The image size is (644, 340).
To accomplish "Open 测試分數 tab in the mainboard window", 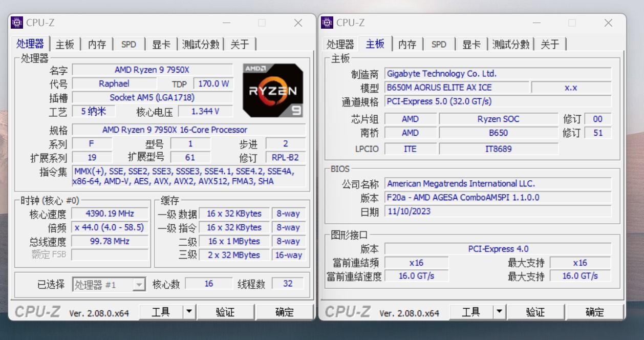I will pyautogui.click(x=511, y=45).
